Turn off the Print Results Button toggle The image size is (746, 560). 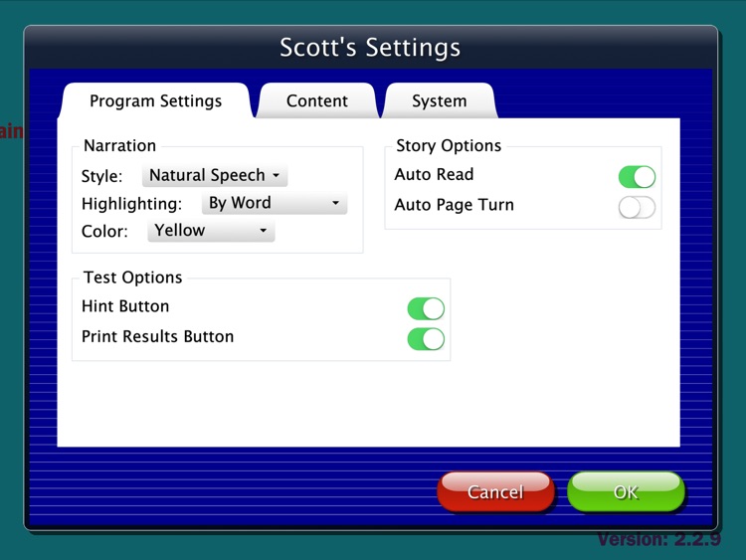point(426,339)
